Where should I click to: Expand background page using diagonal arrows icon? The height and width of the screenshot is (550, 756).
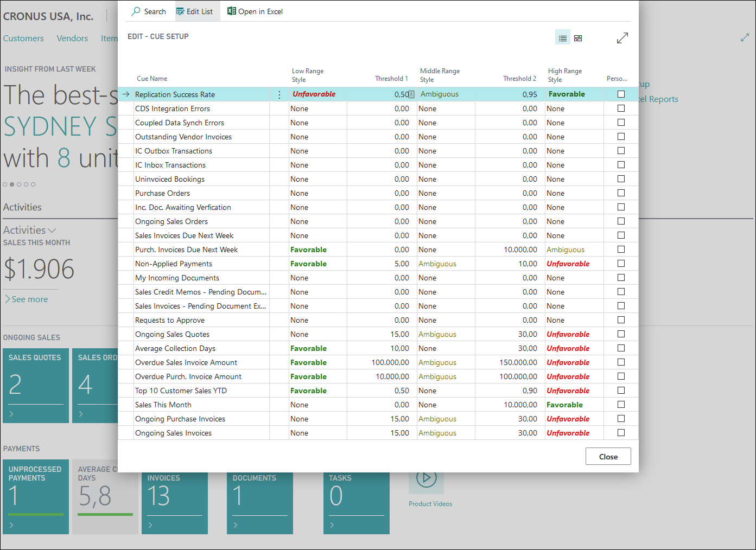click(x=745, y=37)
